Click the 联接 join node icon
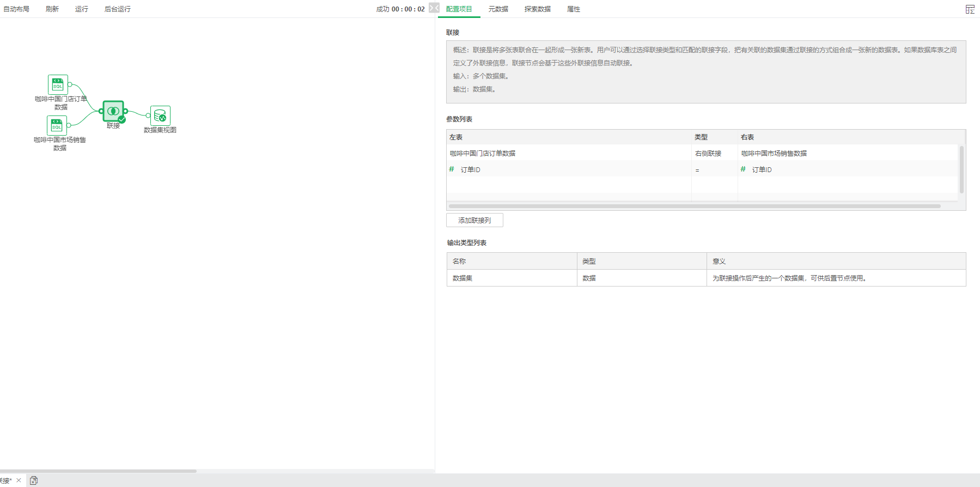 click(x=113, y=111)
